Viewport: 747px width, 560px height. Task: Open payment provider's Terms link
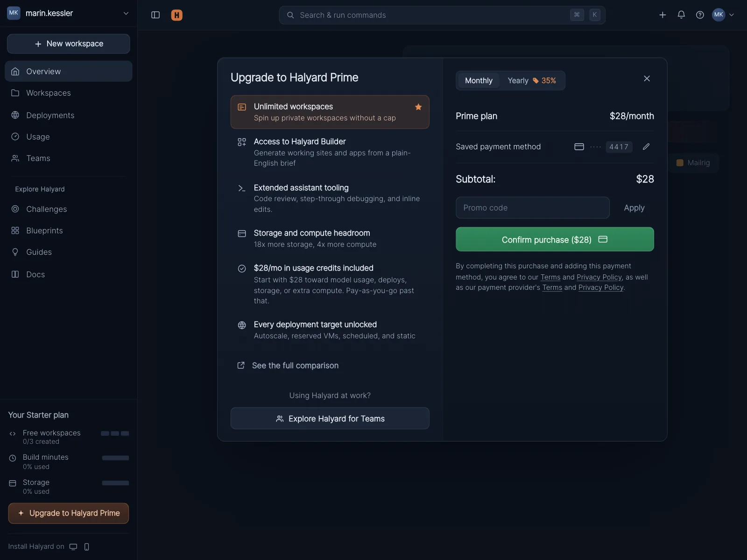pos(552,287)
